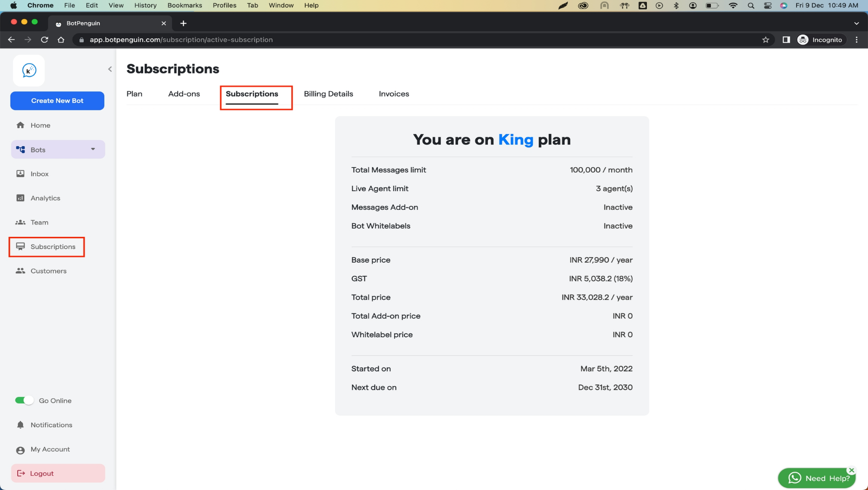Click the 'INR 33,028.2 / year' total price
868x490 pixels.
coord(597,297)
